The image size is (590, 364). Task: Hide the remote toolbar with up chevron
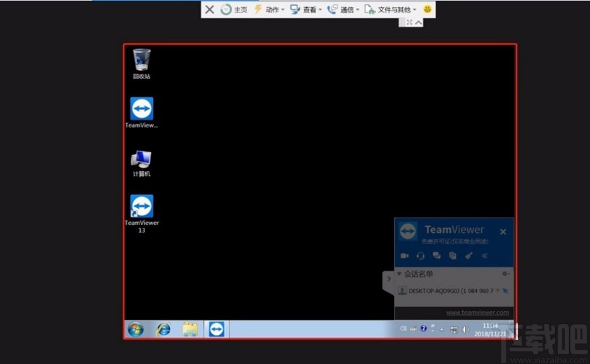pos(419,22)
